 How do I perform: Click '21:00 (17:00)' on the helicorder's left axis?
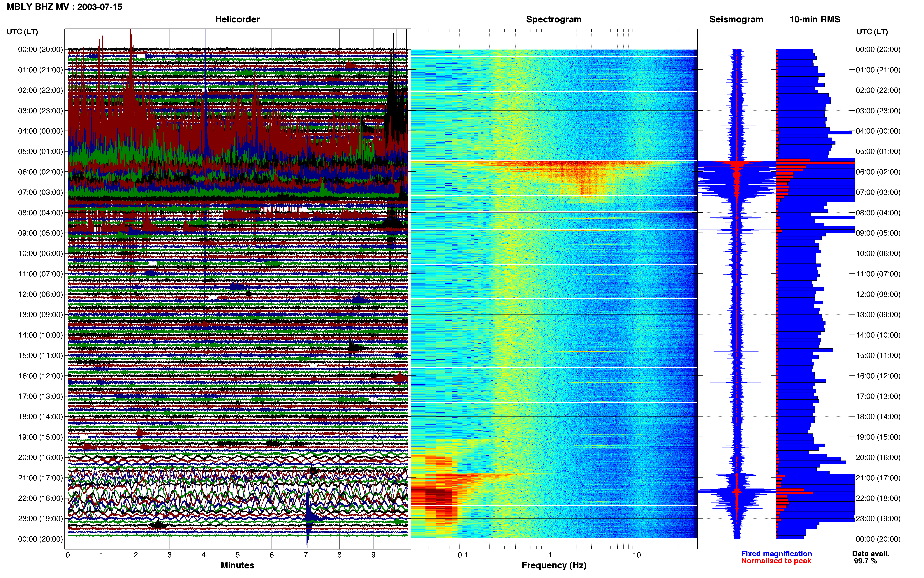(x=41, y=478)
